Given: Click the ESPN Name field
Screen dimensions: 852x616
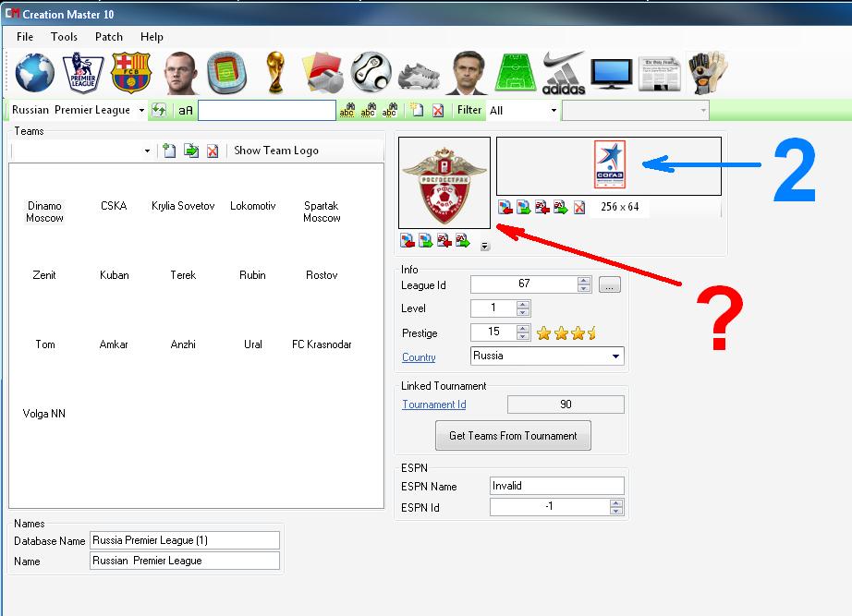Looking at the screenshot, I should tap(557, 486).
